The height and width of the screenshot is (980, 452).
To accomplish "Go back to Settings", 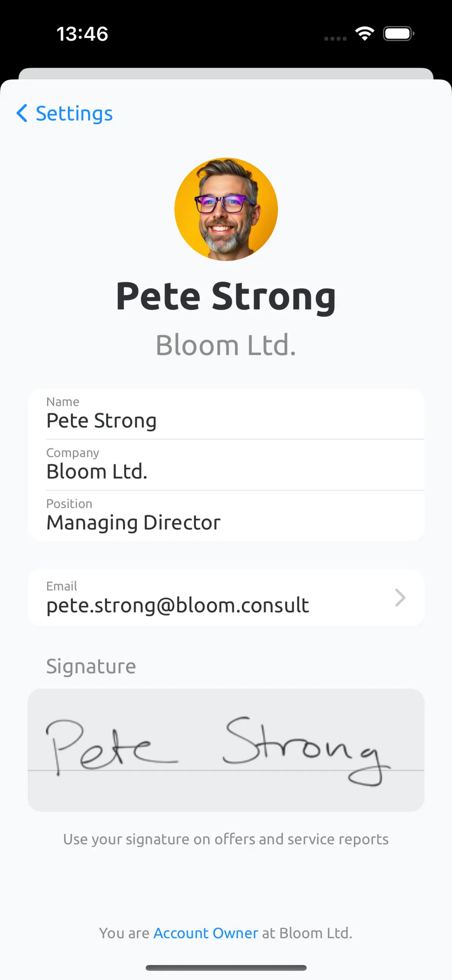I will point(64,113).
